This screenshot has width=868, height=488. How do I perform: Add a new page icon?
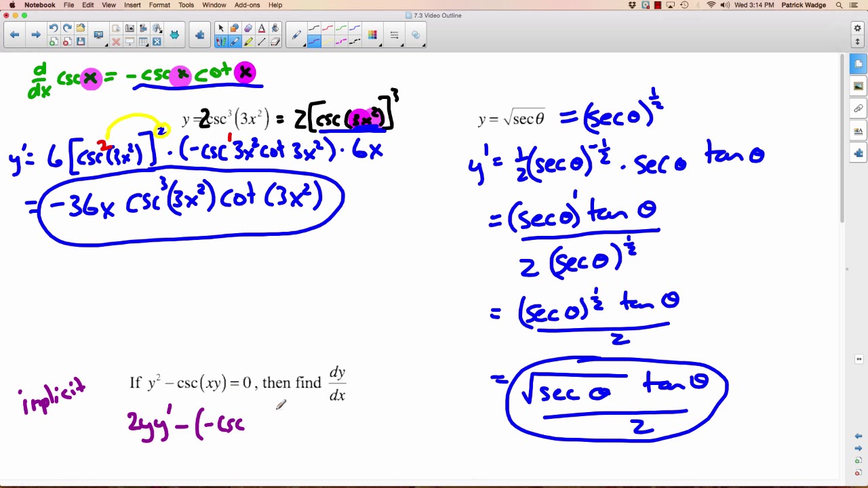(53, 42)
